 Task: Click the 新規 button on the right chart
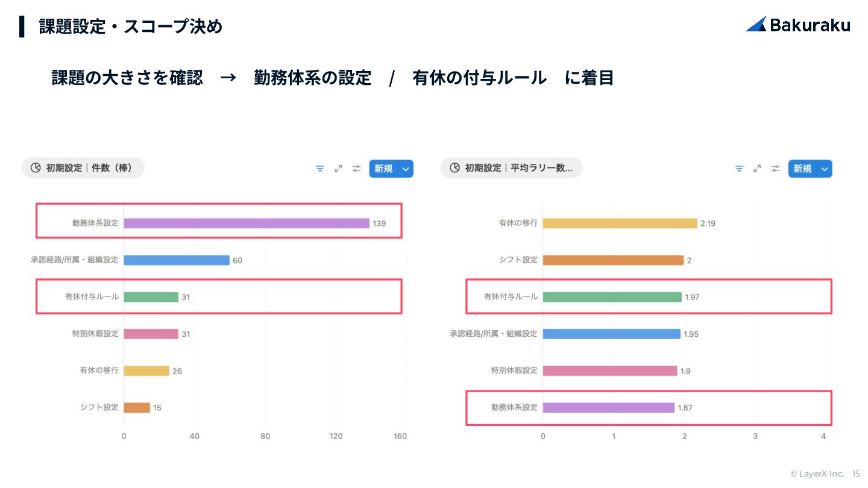(802, 169)
